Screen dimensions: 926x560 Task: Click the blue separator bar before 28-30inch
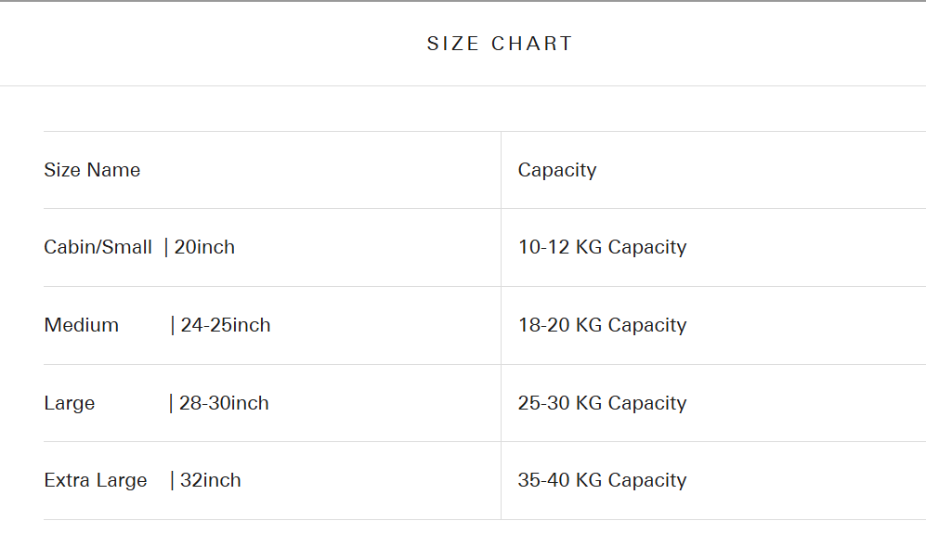point(171,403)
